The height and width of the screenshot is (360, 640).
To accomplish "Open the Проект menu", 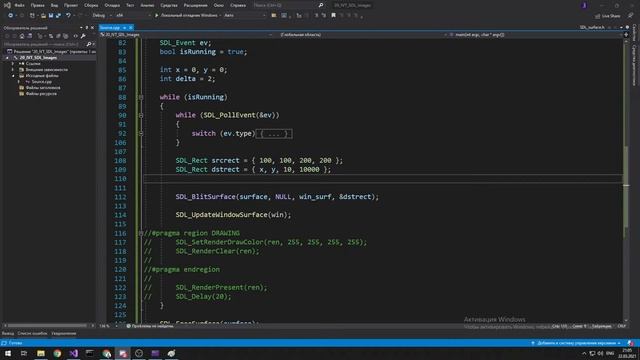I will [71, 5].
